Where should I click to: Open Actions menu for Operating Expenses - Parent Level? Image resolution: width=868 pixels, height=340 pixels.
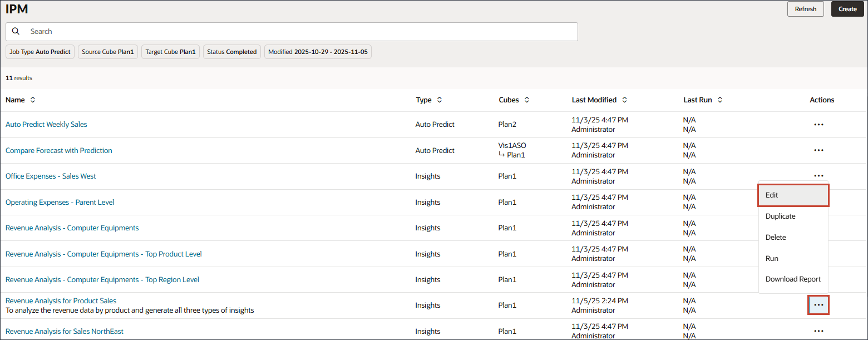point(818,201)
